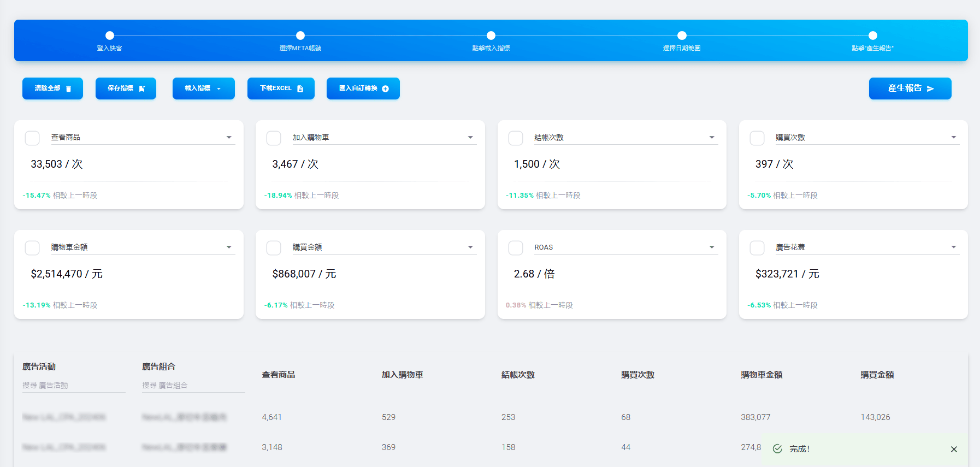Tick the checkbox on the 查看商品 card
This screenshot has width=980, height=467.
click(32, 138)
